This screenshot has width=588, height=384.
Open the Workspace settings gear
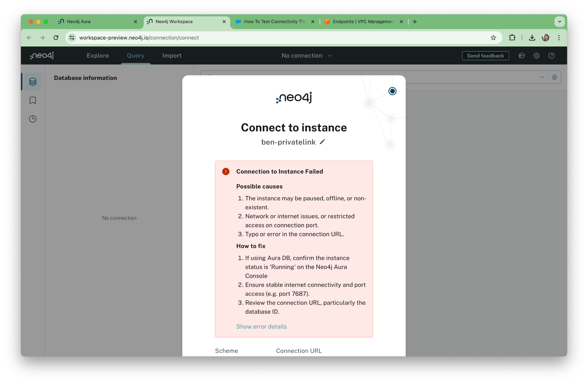click(x=537, y=56)
